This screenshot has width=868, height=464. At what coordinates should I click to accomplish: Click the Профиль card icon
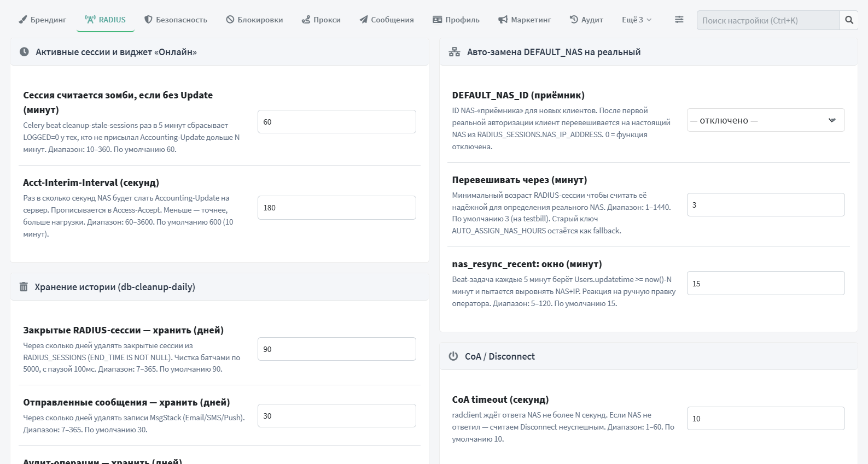point(438,20)
